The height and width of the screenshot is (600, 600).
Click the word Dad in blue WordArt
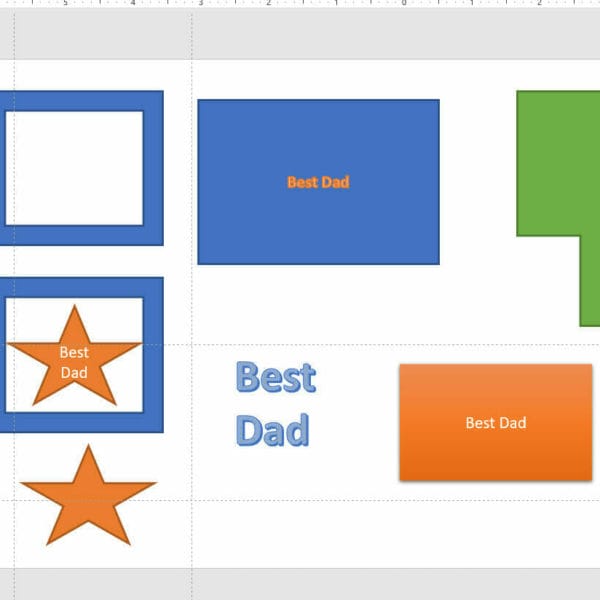click(x=272, y=430)
